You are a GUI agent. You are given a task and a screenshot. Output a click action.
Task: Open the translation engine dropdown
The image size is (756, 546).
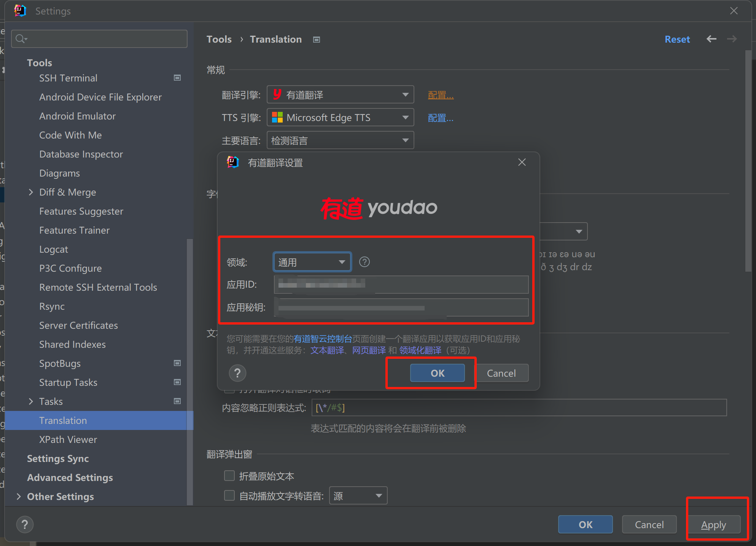(340, 95)
